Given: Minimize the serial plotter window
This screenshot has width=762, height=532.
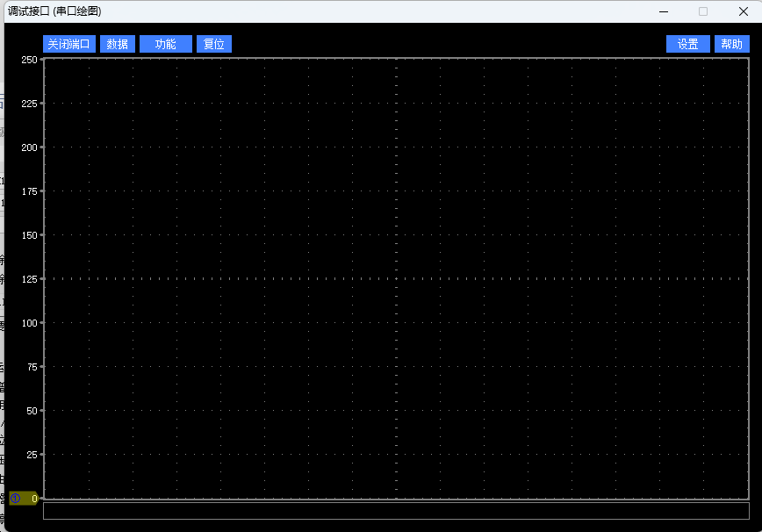Looking at the screenshot, I should [x=664, y=11].
